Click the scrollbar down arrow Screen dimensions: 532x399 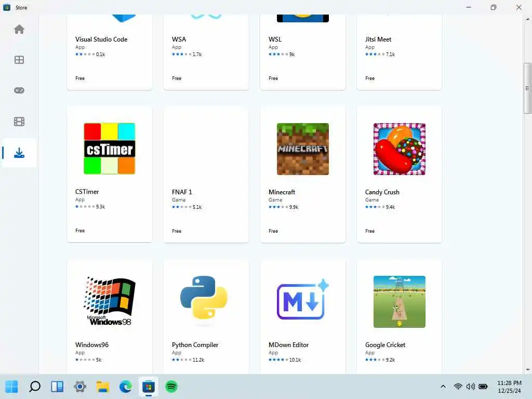[528, 370]
